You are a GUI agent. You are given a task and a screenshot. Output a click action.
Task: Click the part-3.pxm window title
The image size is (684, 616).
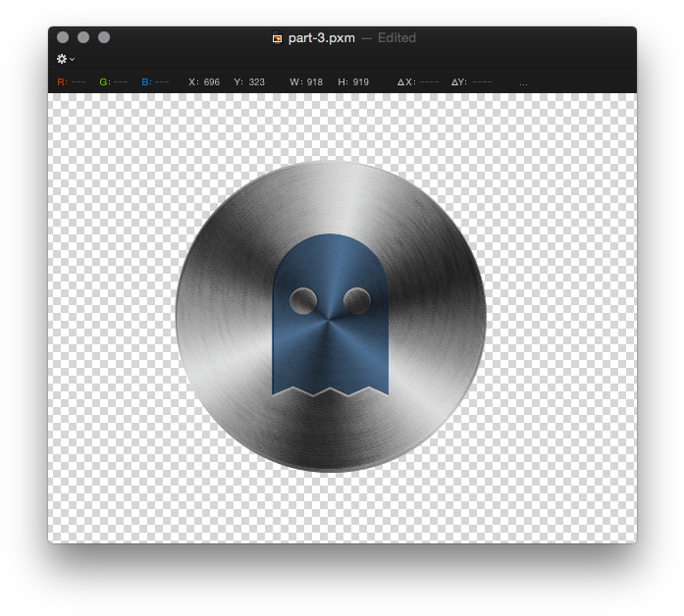click(322, 38)
